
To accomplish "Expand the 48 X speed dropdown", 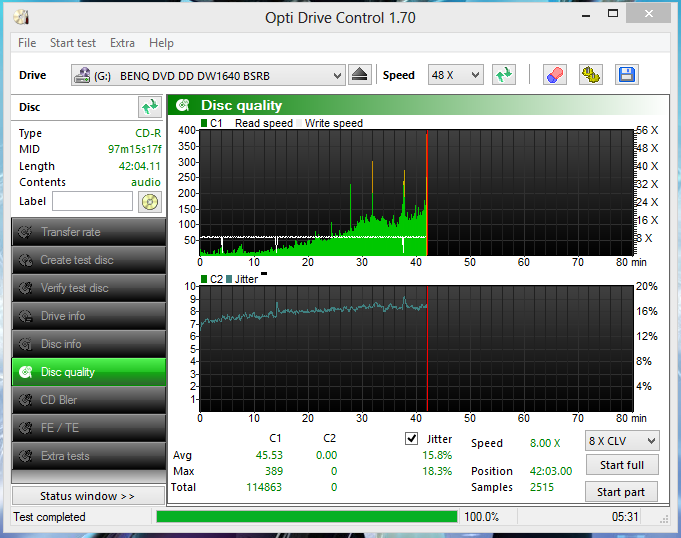I will pos(476,75).
